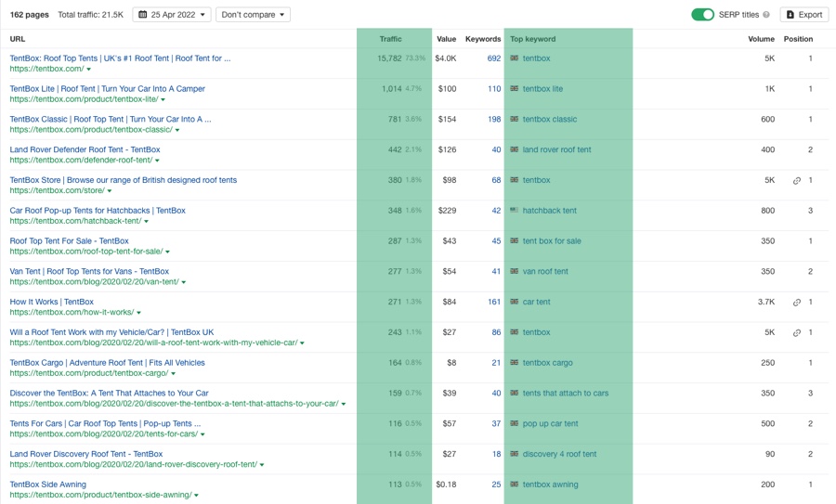The height and width of the screenshot is (504, 836).
Task: Click the 692 keywords count
Action: pyautogui.click(x=494, y=58)
